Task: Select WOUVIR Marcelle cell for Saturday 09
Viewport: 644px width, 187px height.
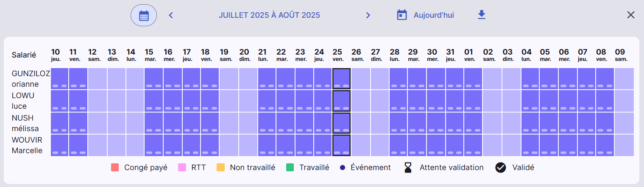Action: pos(624,146)
